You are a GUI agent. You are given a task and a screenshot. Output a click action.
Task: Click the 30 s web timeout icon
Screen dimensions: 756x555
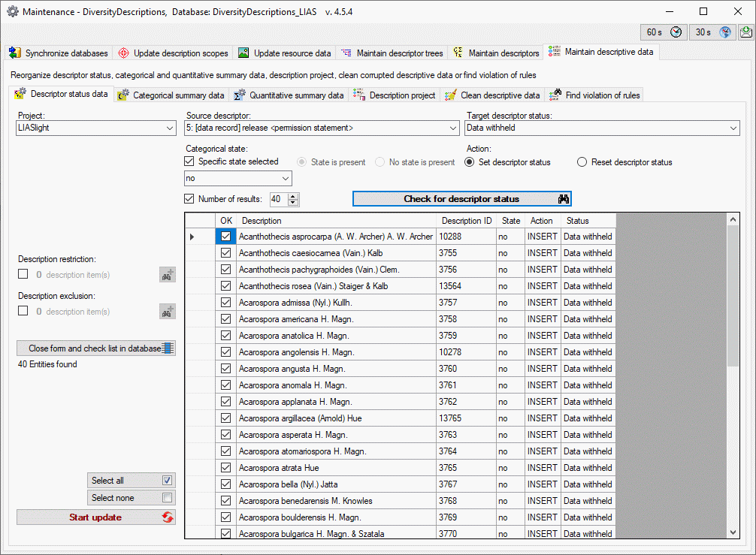pyautogui.click(x=724, y=32)
